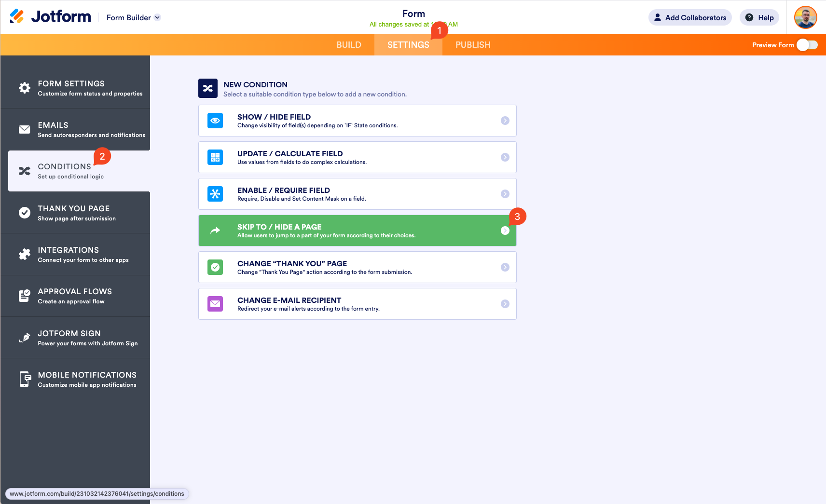This screenshot has height=504, width=826.
Task: Select Conditions in the sidebar
Action: 79,171
